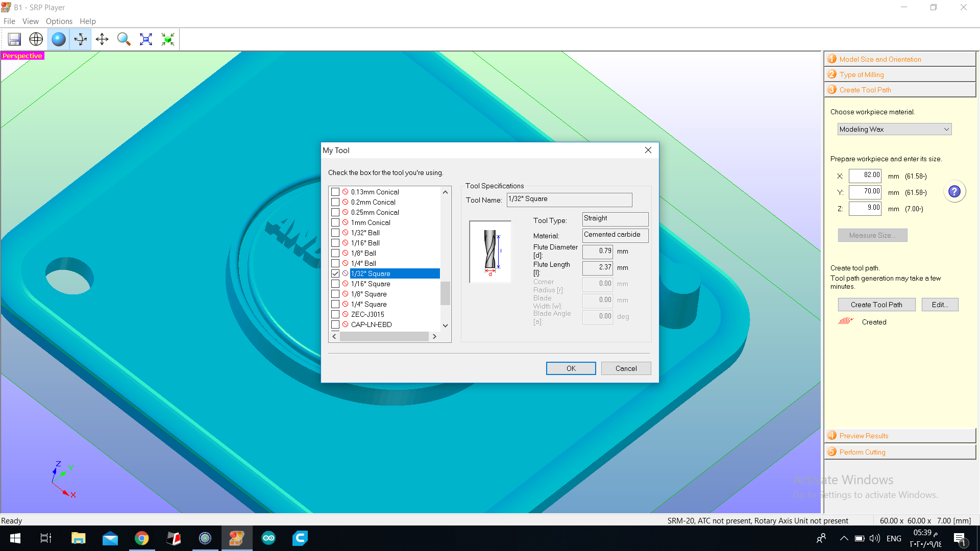
Task: Select the rotate view tool
Action: tap(81, 39)
